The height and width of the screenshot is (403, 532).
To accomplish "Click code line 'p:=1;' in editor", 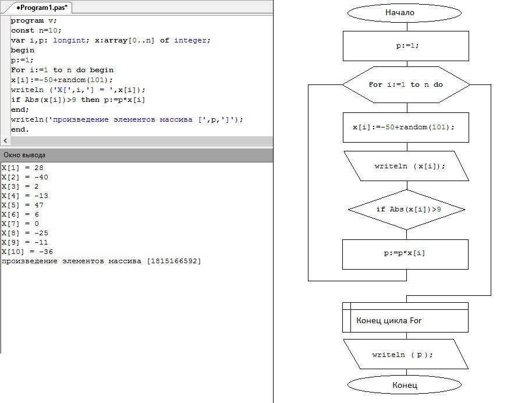I will 22,60.
